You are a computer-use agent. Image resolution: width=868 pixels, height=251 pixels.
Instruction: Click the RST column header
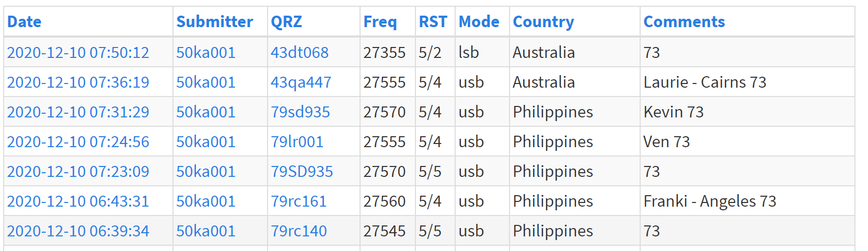click(x=433, y=22)
